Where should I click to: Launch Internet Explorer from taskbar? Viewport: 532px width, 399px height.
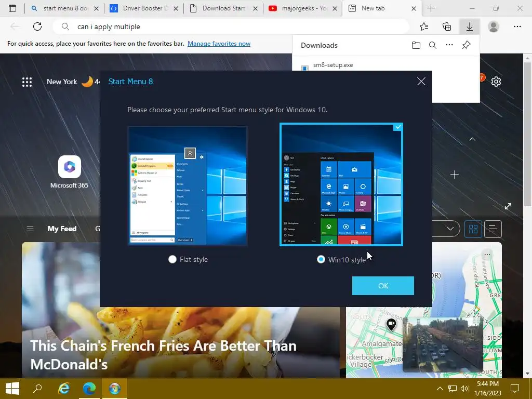click(64, 389)
